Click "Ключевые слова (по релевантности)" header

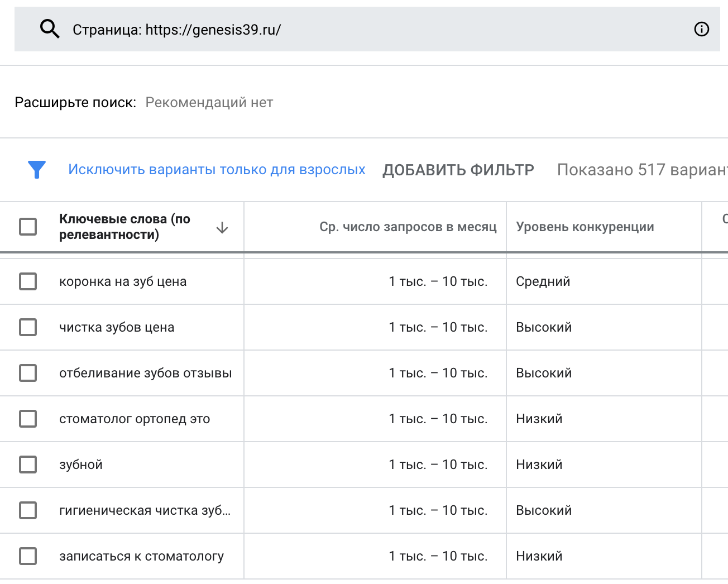[x=125, y=227]
